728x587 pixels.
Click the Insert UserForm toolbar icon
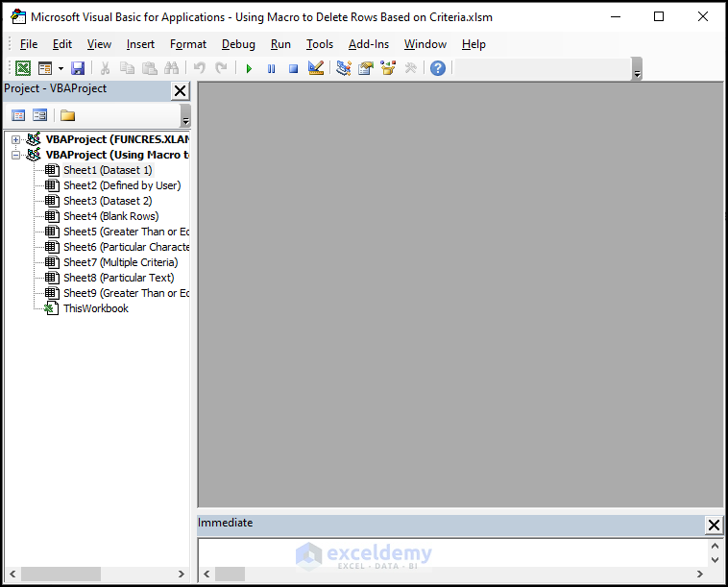45,68
